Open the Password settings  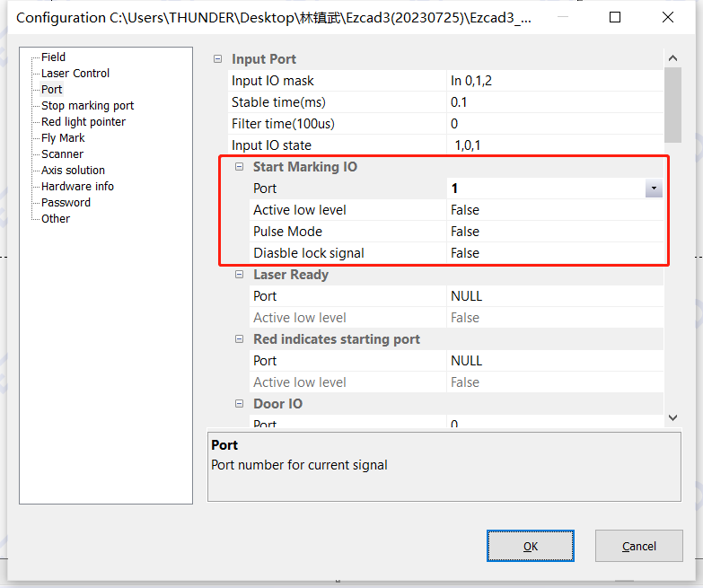[66, 202]
